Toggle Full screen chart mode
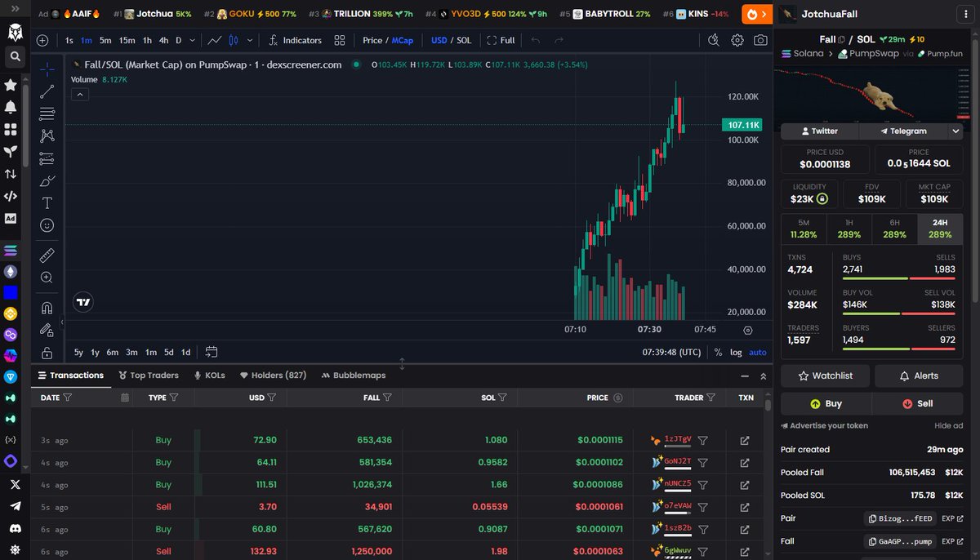Viewport: 980px width, 560px height. (x=501, y=40)
